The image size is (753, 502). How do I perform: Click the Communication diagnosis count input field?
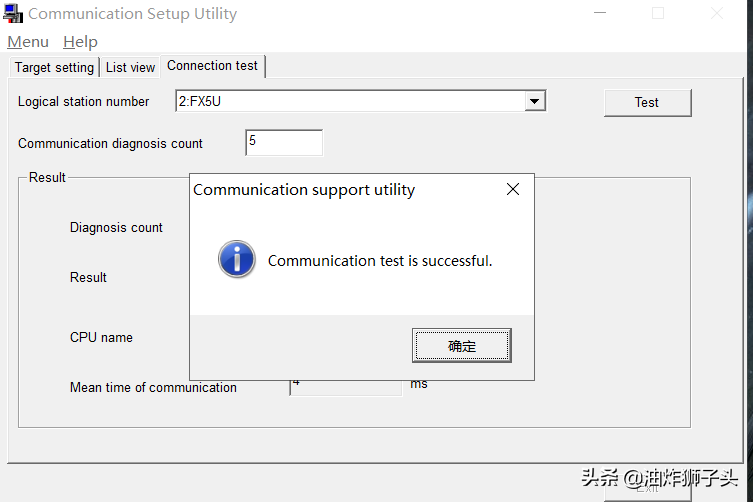284,143
